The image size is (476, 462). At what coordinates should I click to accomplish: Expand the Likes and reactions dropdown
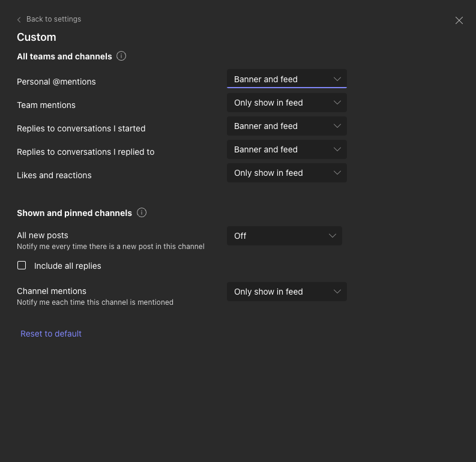(286, 173)
